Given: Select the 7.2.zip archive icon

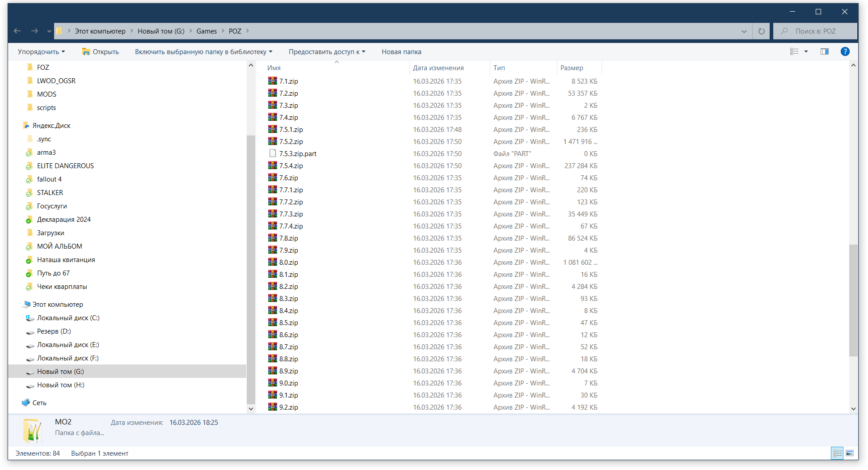Looking at the screenshot, I should (x=272, y=93).
